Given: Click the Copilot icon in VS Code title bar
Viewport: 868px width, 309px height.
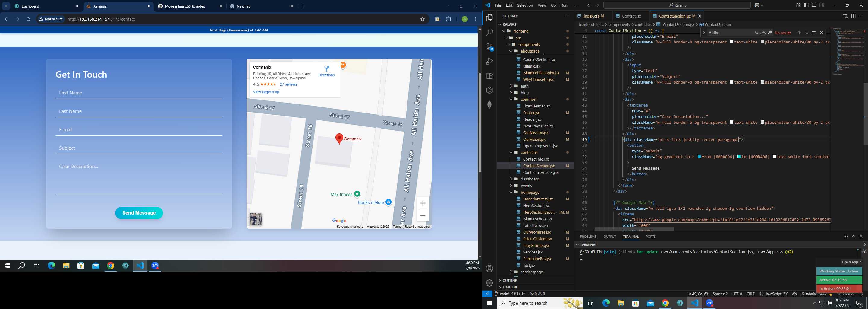Looking at the screenshot, I should 757,5.
